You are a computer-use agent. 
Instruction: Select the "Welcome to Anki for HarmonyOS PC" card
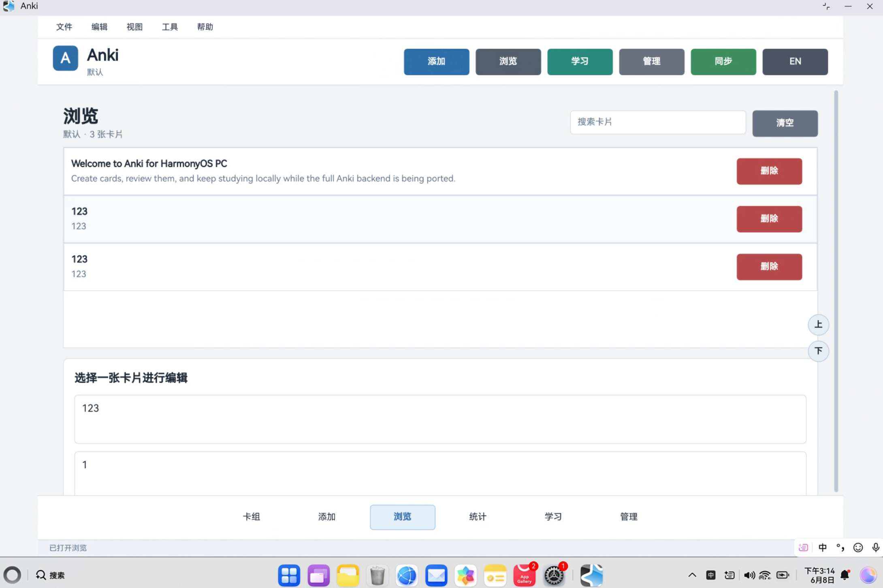click(x=440, y=171)
